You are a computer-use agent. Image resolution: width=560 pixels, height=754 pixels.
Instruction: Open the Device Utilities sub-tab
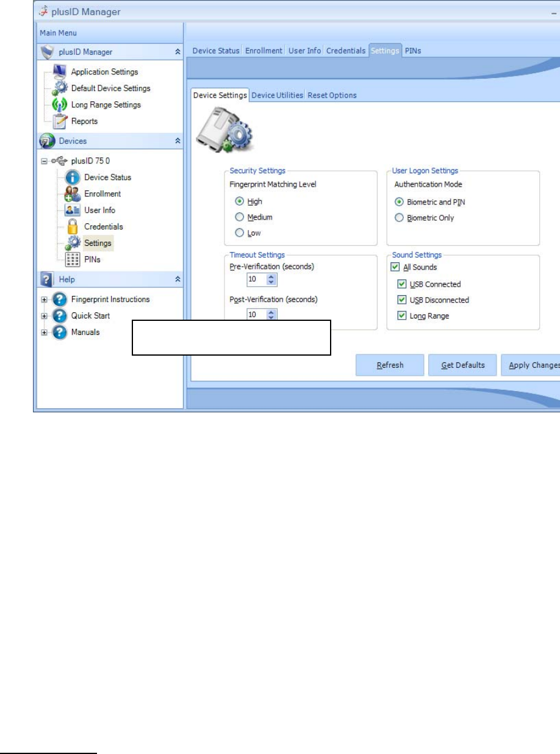[278, 95]
